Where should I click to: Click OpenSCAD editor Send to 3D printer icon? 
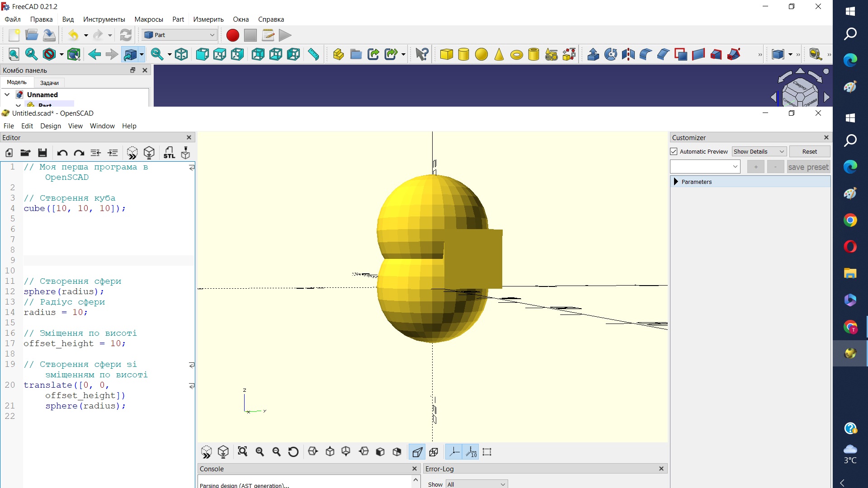(186, 153)
